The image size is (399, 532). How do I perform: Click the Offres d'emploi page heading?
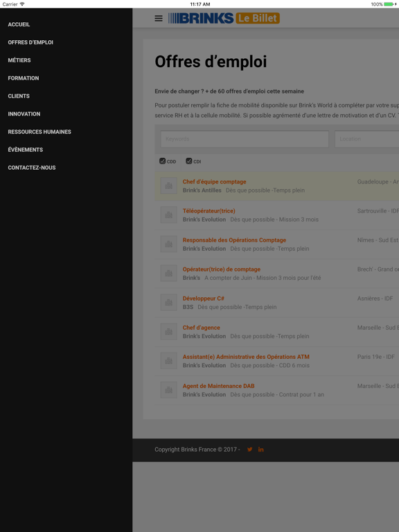[211, 62]
